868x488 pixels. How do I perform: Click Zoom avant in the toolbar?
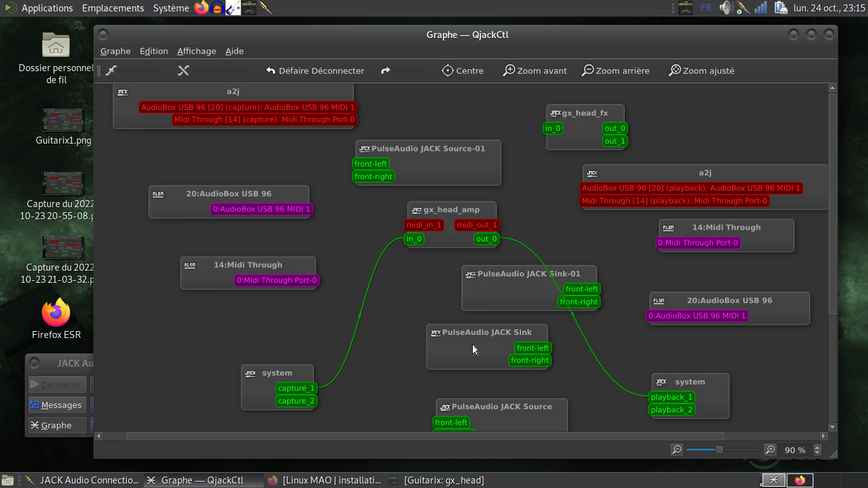tap(535, 71)
